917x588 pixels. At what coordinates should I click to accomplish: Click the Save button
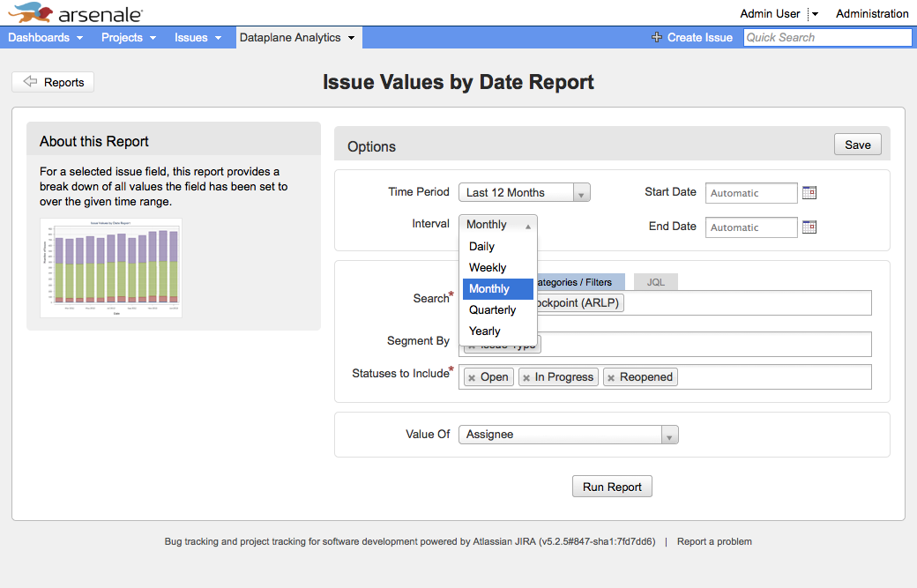tap(857, 145)
